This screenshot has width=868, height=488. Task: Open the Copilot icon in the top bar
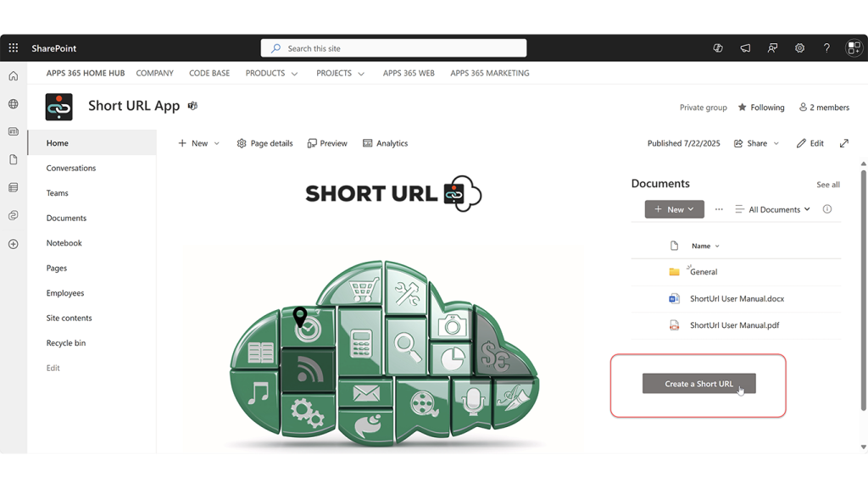pos(718,48)
